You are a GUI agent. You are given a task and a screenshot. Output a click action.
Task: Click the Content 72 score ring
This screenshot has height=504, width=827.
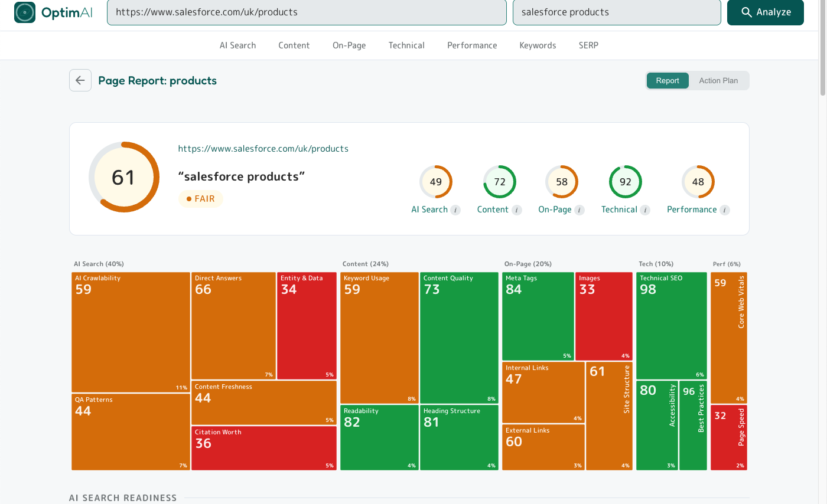pyautogui.click(x=500, y=182)
